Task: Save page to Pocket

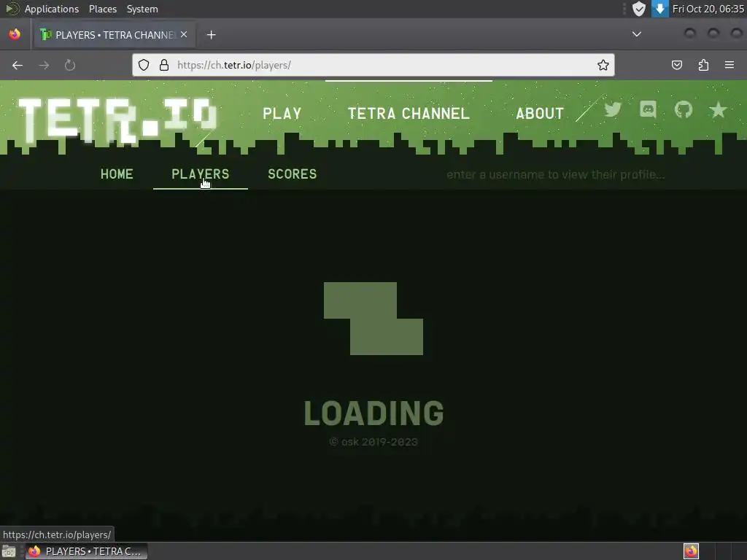Action: tap(676, 65)
